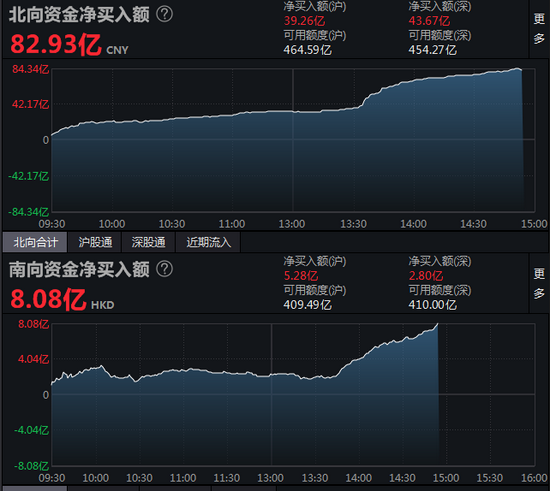Click the 39.26亿 Shanghai net buy figure
The image size is (550, 491).
click(304, 21)
